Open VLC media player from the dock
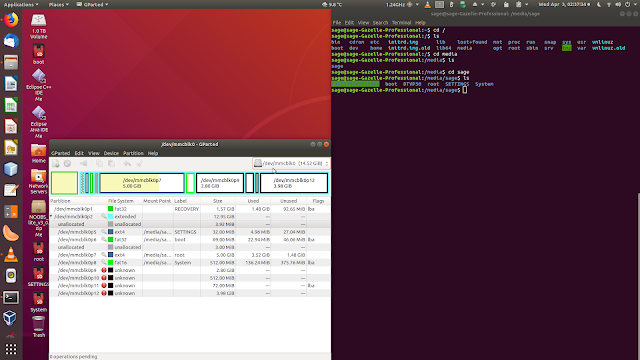Image resolution: width=640 pixels, height=360 pixels. point(11,255)
